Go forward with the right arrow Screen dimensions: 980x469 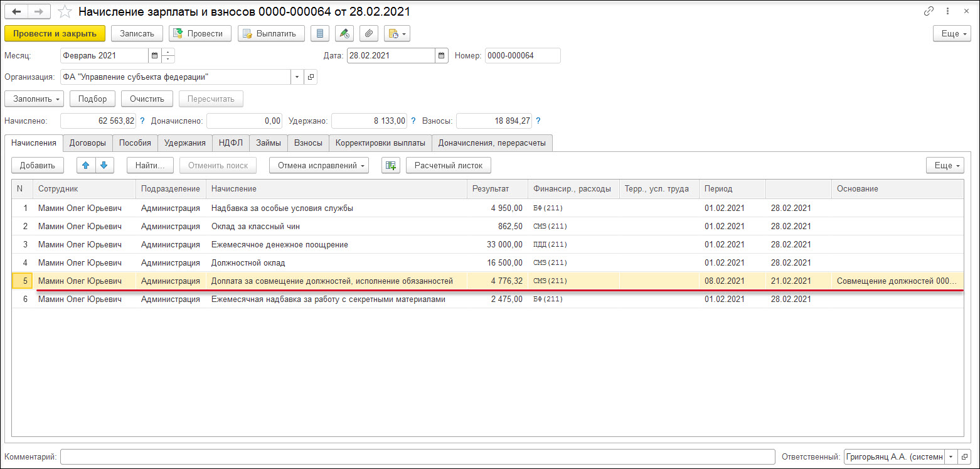[39, 12]
